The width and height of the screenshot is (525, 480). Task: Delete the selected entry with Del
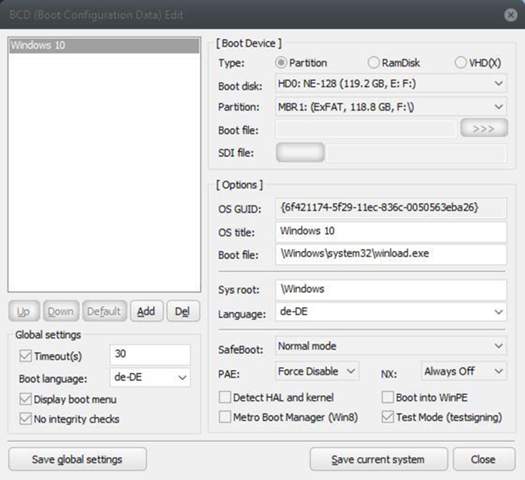click(183, 312)
